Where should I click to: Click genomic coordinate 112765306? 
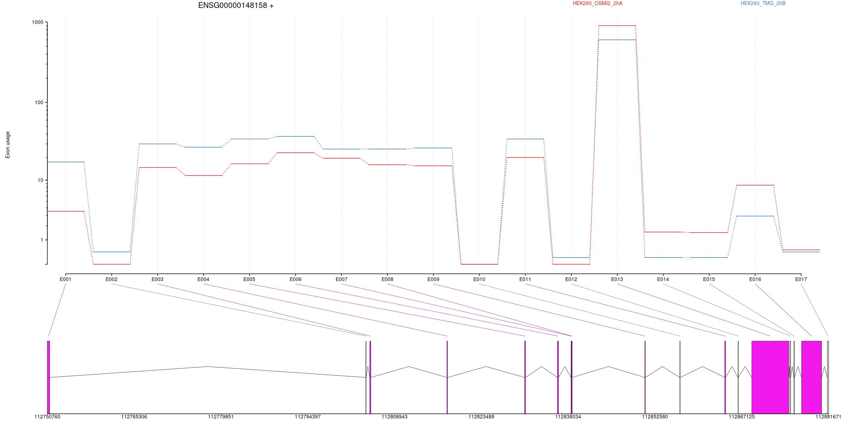134,417
